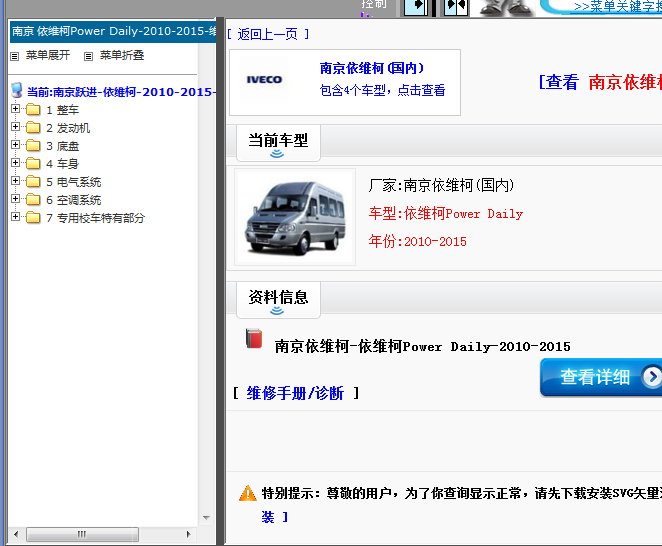Click the arrow circle on 查看详细 button
Screen dimensions: 662x546
[x=652, y=376]
